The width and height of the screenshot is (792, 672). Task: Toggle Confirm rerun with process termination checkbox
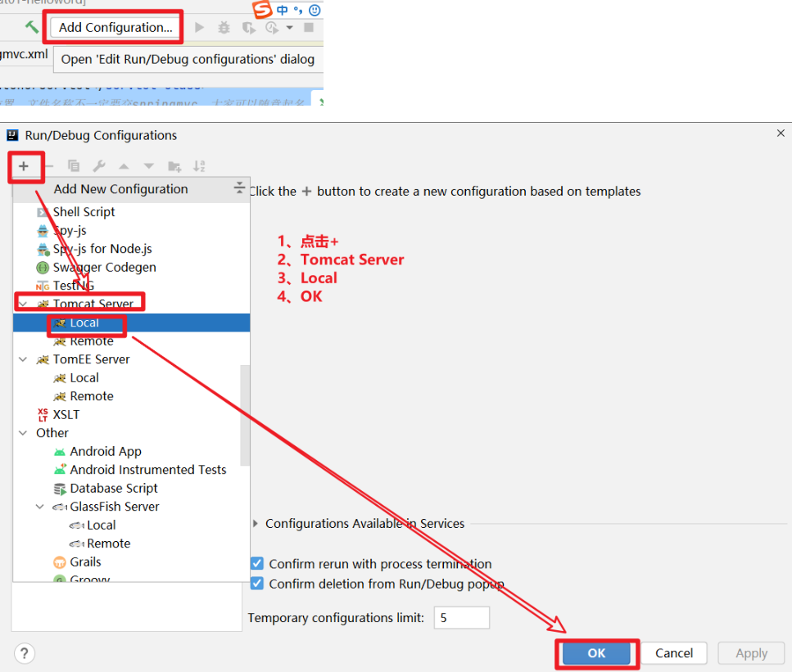(257, 564)
